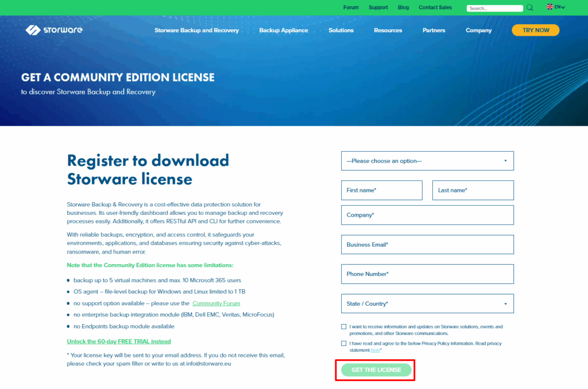This screenshot has width=588, height=389.
Task: Click the Storware logo icon
Action: 33,30
